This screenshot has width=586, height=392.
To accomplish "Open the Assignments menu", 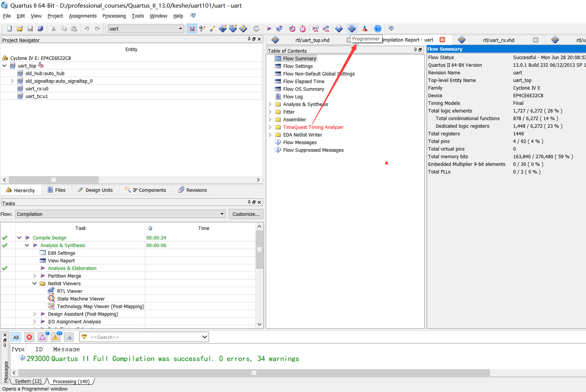I will pyautogui.click(x=83, y=16).
